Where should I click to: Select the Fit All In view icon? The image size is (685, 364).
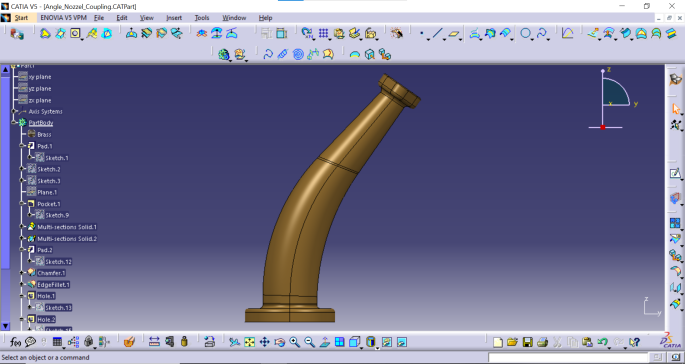pos(249,342)
